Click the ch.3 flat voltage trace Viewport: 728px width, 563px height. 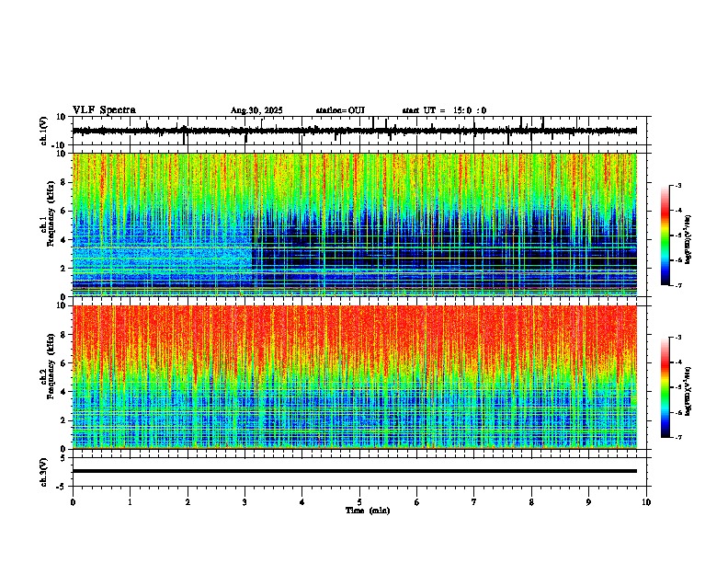[x=355, y=471]
